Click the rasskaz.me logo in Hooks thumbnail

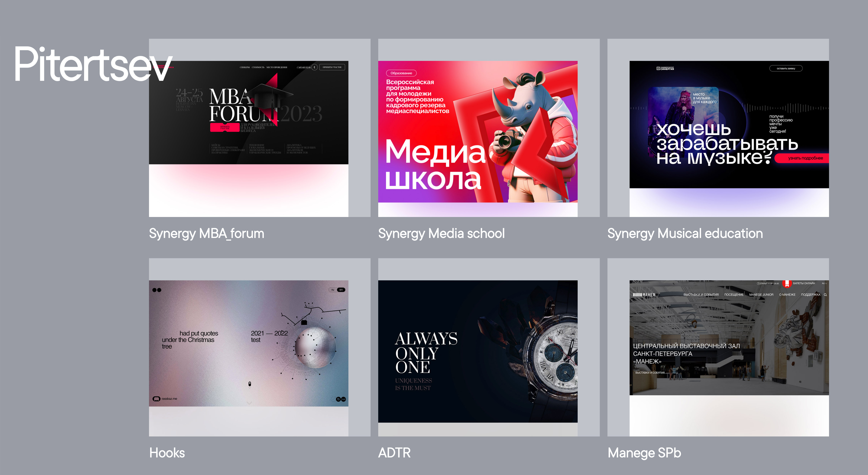(x=165, y=399)
